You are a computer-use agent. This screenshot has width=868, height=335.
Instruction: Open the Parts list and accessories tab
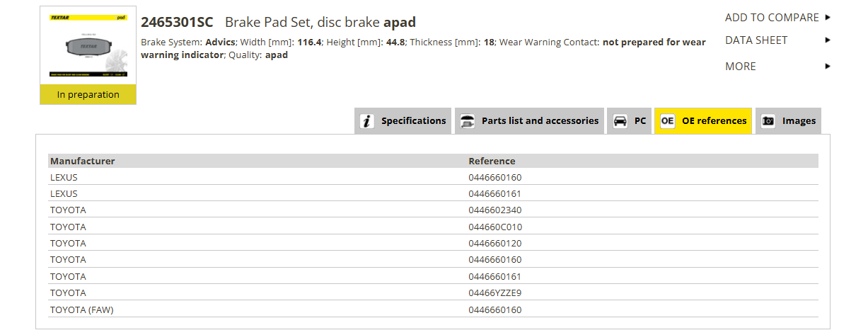coord(529,121)
